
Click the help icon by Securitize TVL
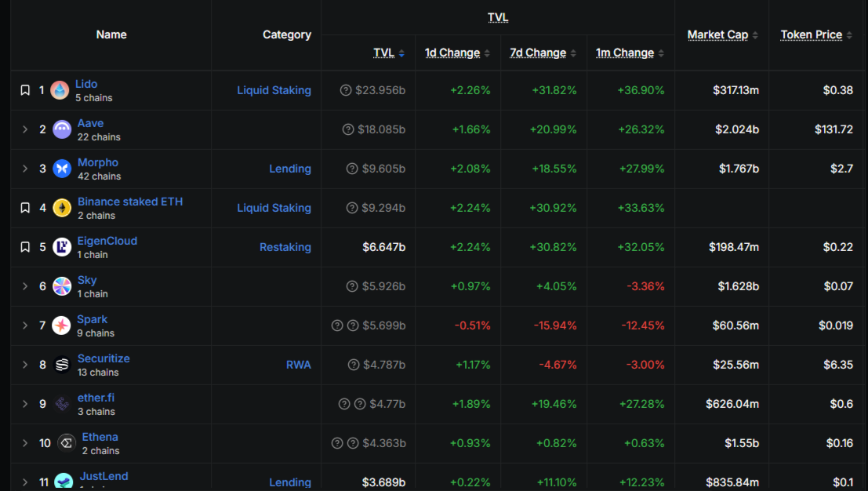(354, 365)
